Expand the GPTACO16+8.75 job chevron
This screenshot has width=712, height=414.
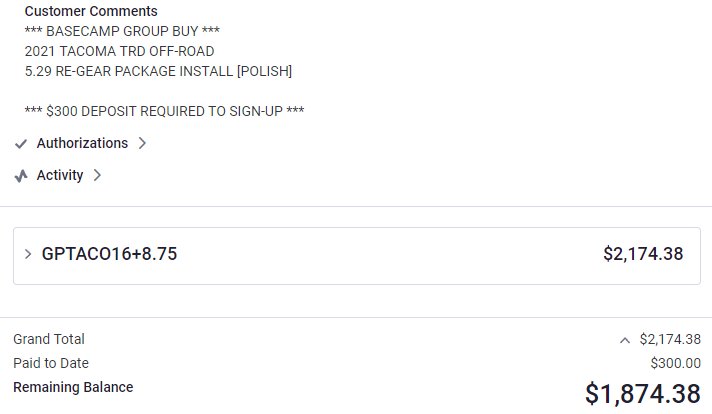coord(28,254)
